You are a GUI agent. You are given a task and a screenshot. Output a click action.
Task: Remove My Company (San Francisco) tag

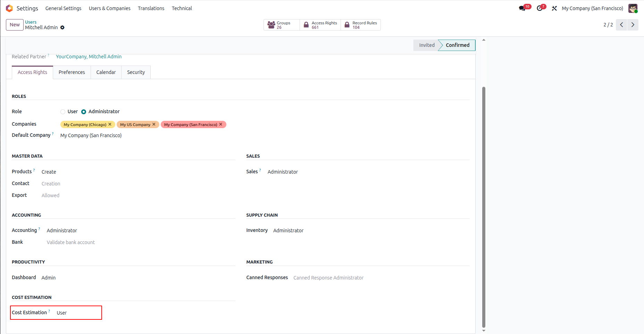point(221,124)
